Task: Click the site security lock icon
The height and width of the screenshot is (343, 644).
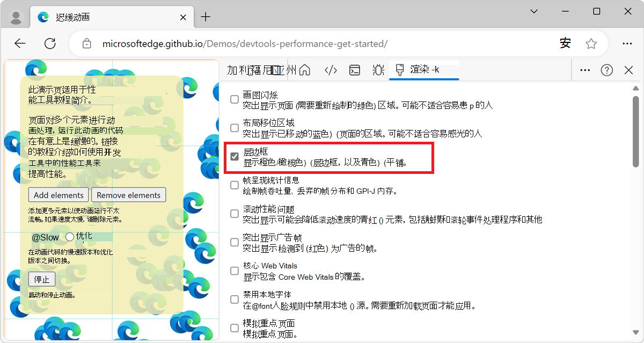Action: (86, 43)
